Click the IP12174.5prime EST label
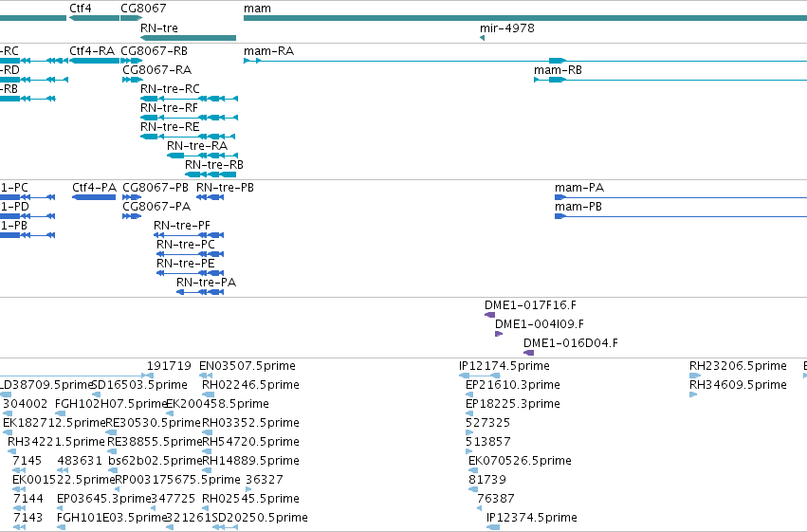Image resolution: width=807 pixels, height=532 pixels. [504, 366]
